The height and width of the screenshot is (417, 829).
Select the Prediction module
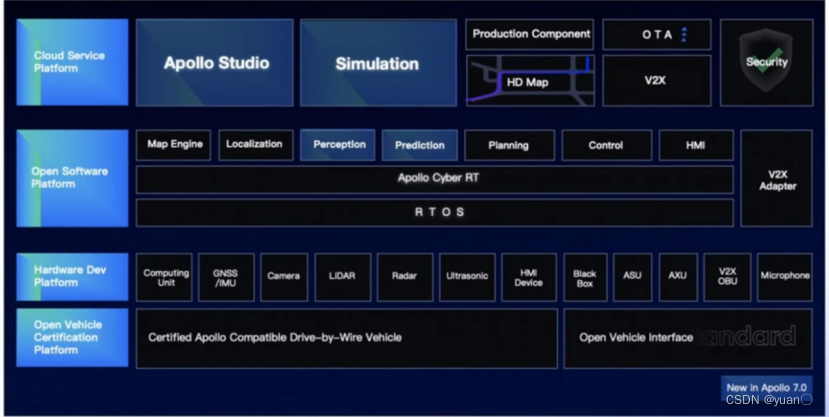(420, 145)
